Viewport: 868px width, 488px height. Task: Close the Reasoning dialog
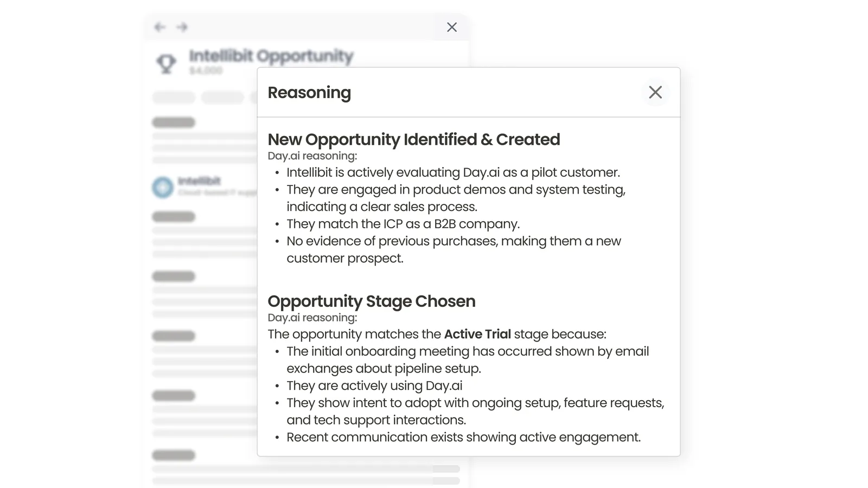[655, 92]
